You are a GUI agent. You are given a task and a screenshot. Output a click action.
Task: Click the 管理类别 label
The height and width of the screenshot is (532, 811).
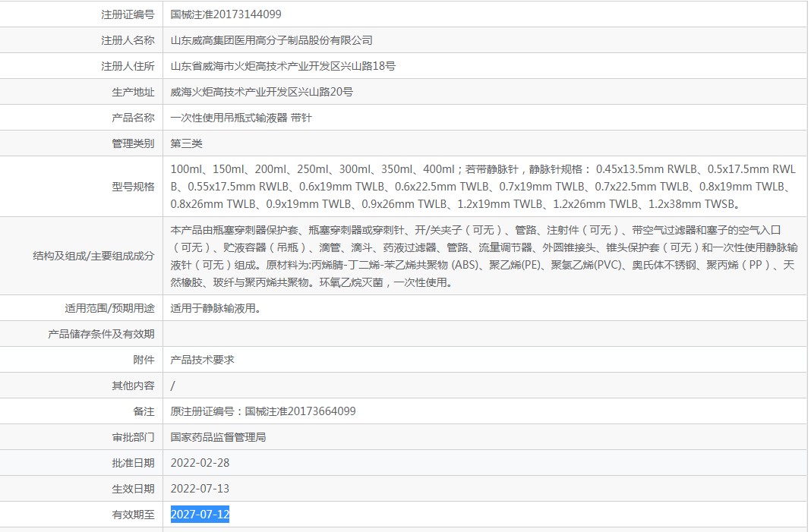[133, 143]
